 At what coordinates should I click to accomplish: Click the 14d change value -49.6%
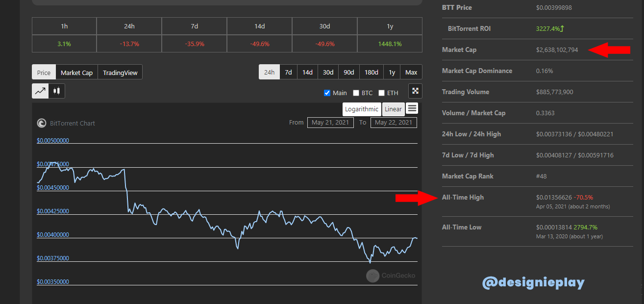tap(259, 44)
